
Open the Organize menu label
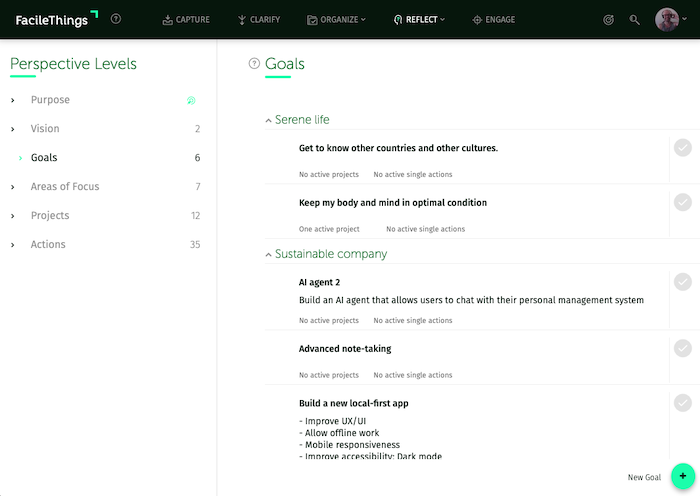(339, 20)
